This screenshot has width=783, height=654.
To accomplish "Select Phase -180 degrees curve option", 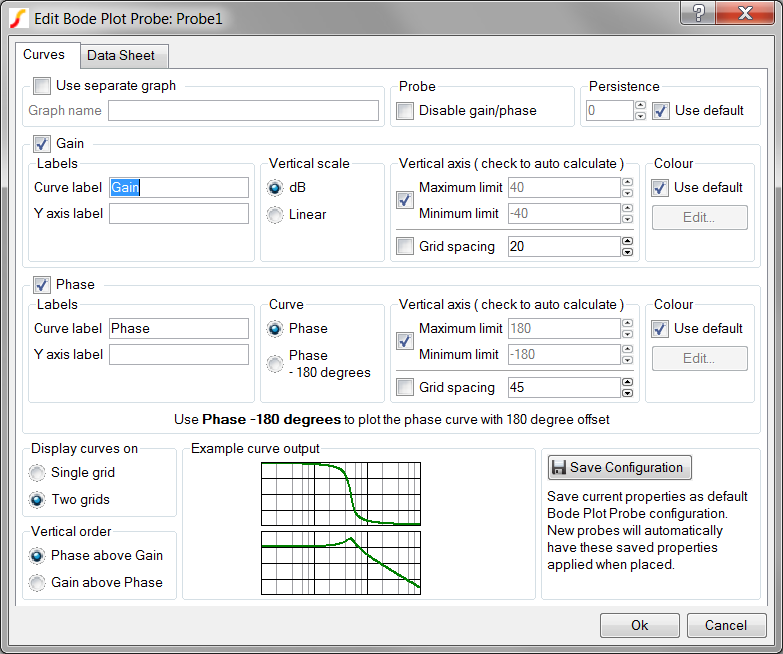I will tap(275, 364).
